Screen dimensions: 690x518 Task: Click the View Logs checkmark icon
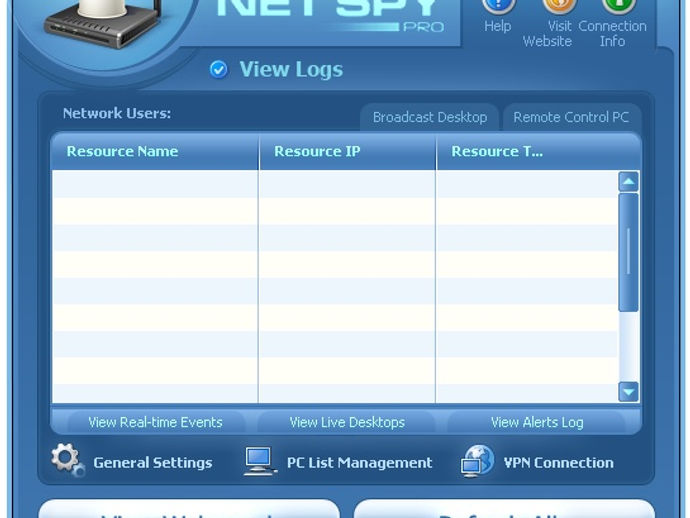pyautogui.click(x=218, y=70)
